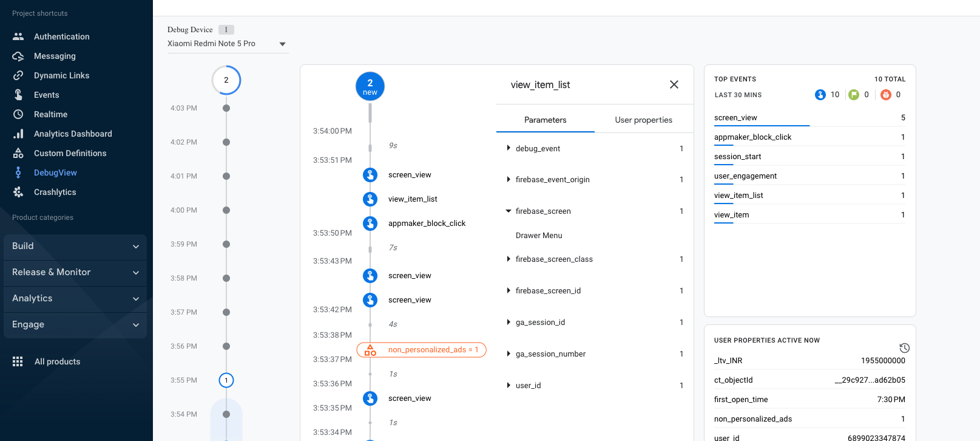Image resolution: width=980 pixels, height=441 pixels.
Task: Click the Dynamic Links chain icon
Action: (18, 75)
